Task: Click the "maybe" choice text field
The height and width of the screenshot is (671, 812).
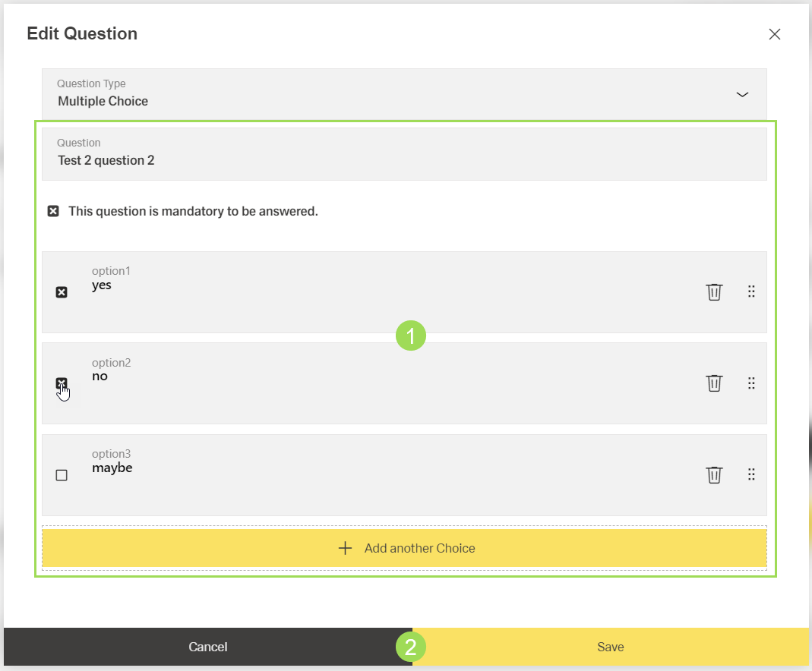Action: (x=380, y=468)
